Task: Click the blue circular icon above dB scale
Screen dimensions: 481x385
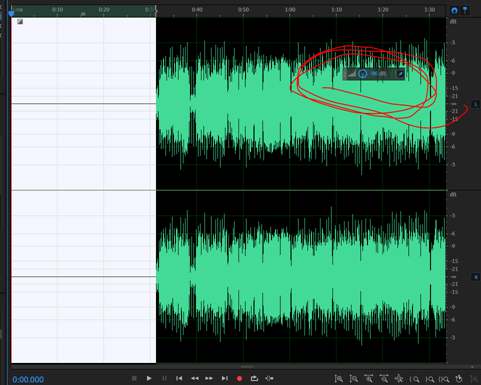Action: (454, 11)
